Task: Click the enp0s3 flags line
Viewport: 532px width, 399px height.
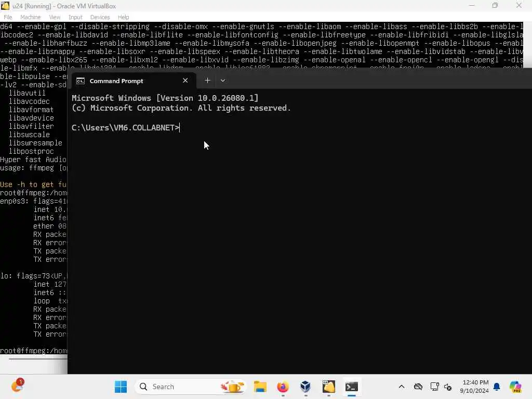Action: tap(33, 201)
